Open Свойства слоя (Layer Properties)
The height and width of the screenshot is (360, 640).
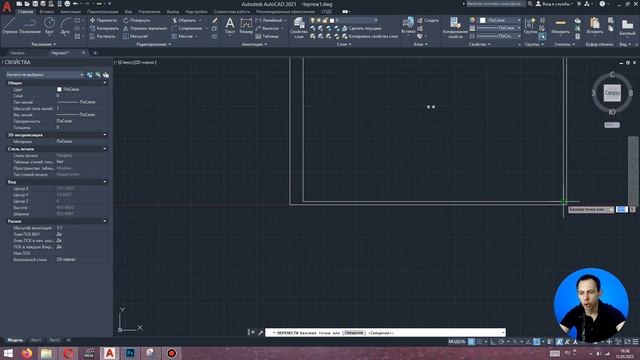pyautogui.click(x=299, y=28)
